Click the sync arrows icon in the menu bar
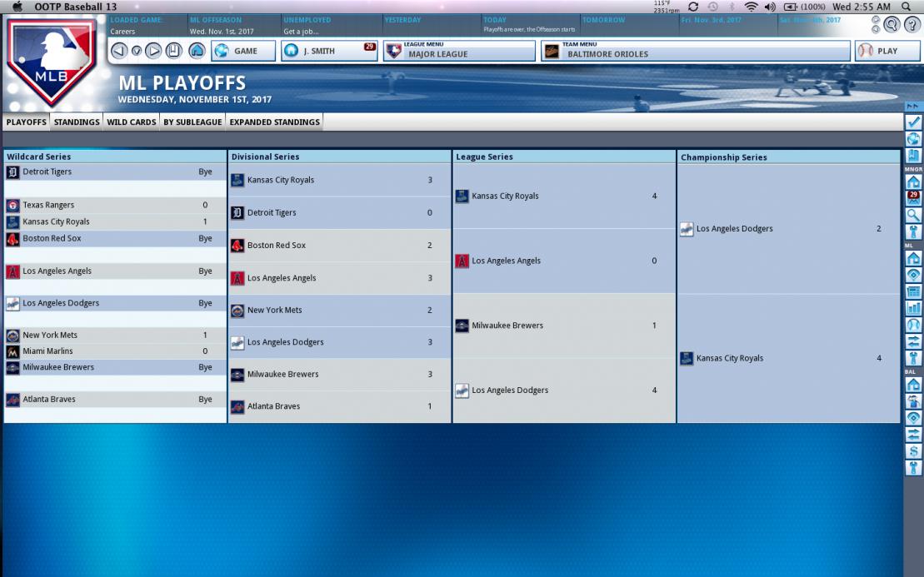The width and height of the screenshot is (924, 577). click(x=693, y=7)
